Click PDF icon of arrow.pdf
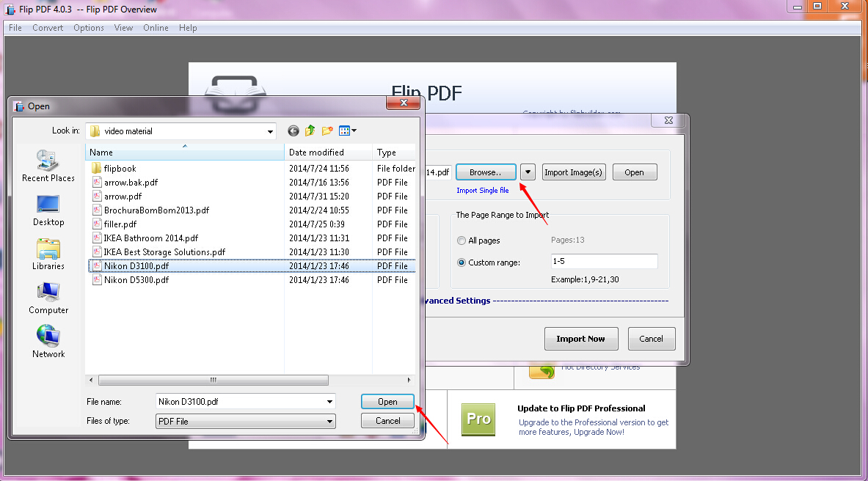Image resolution: width=868 pixels, height=481 pixels. pyautogui.click(x=97, y=196)
